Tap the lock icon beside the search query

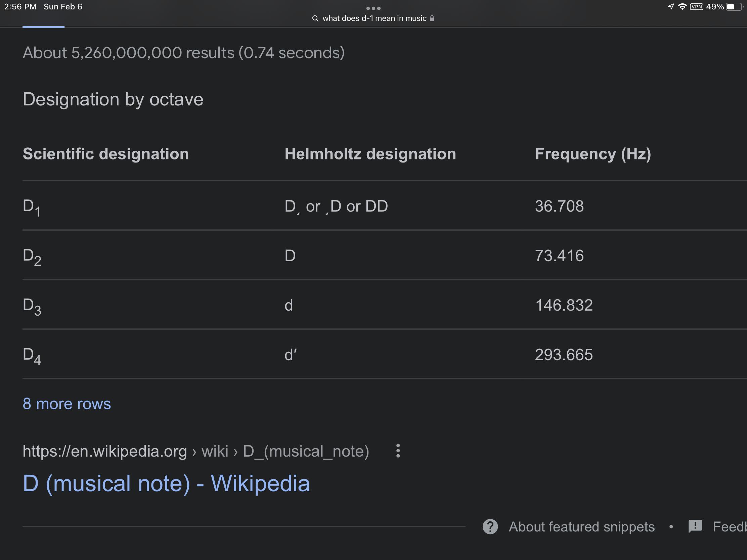[x=432, y=18]
